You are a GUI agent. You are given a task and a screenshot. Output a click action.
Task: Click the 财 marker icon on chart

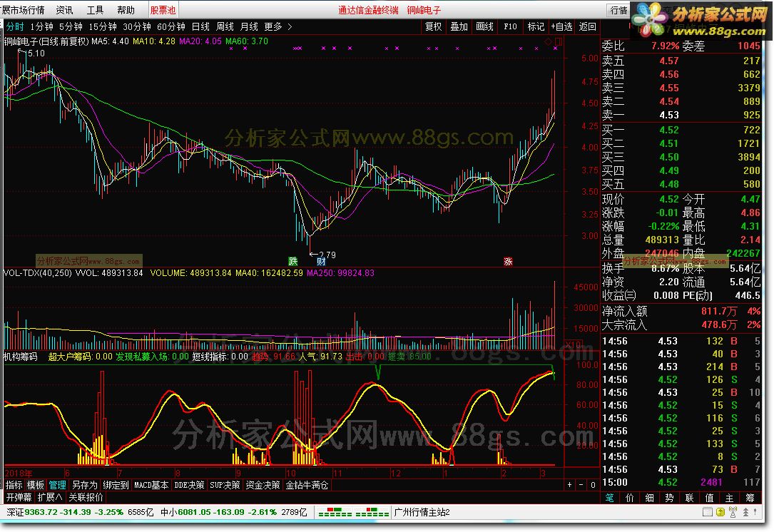[x=321, y=261]
